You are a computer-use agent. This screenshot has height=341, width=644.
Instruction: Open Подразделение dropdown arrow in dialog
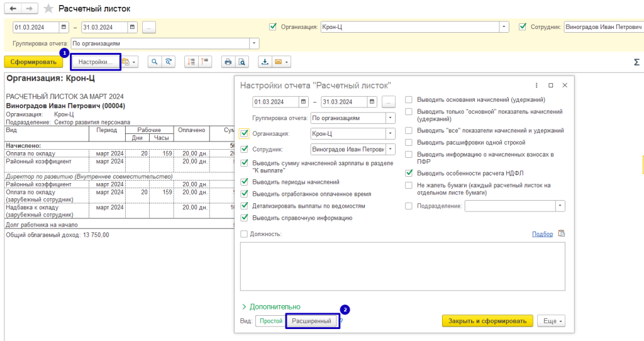pos(560,206)
